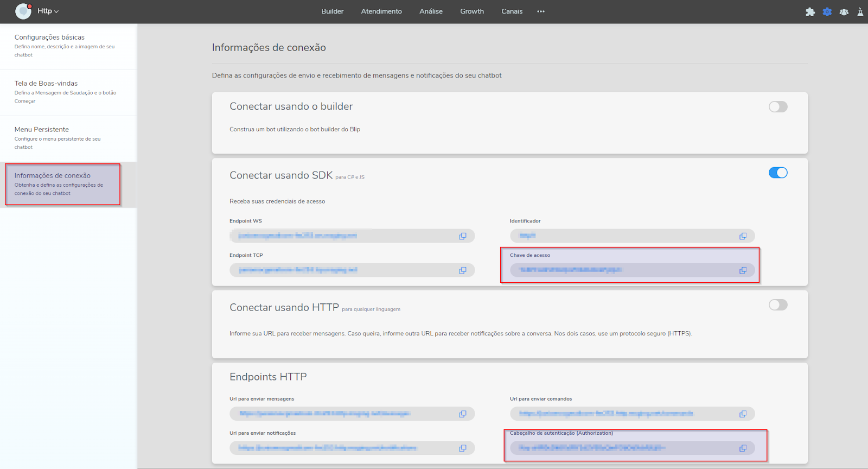Open the Atendimento menu item
This screenshot has width=868, height=469.
click(381, 11)
